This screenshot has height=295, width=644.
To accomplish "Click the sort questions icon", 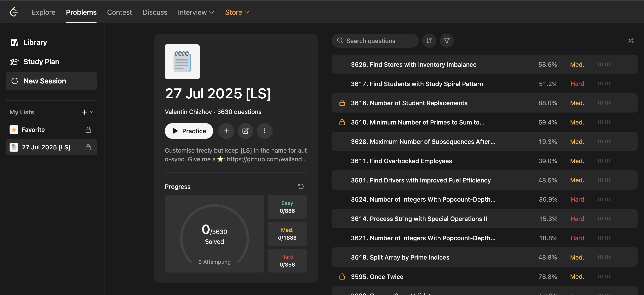I will click(x=429, y=40).
